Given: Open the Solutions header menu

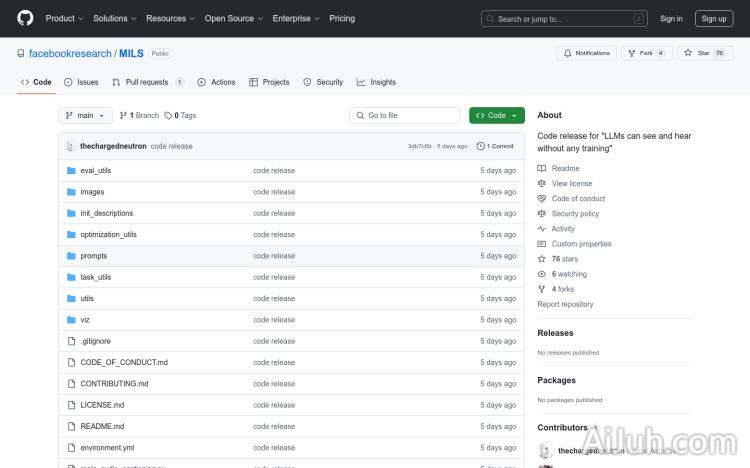Looking at the screenshot, I should [114, 18].
